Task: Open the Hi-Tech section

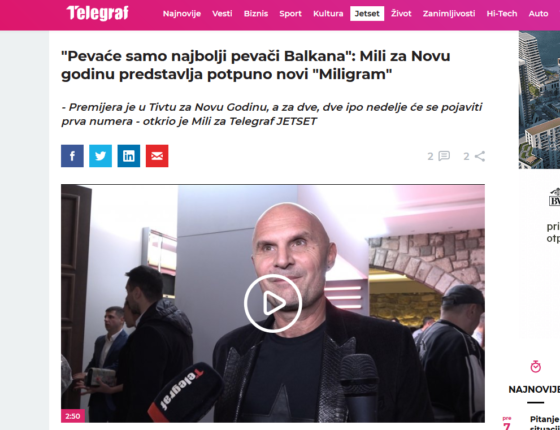Action: (502, 14)
